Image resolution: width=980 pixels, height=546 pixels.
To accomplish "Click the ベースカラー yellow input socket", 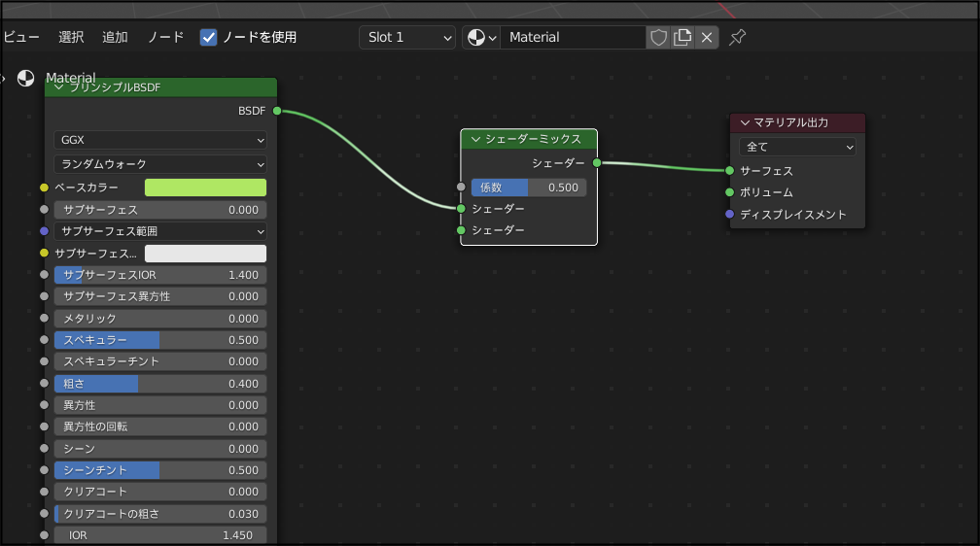I will [x=44, y=188].
